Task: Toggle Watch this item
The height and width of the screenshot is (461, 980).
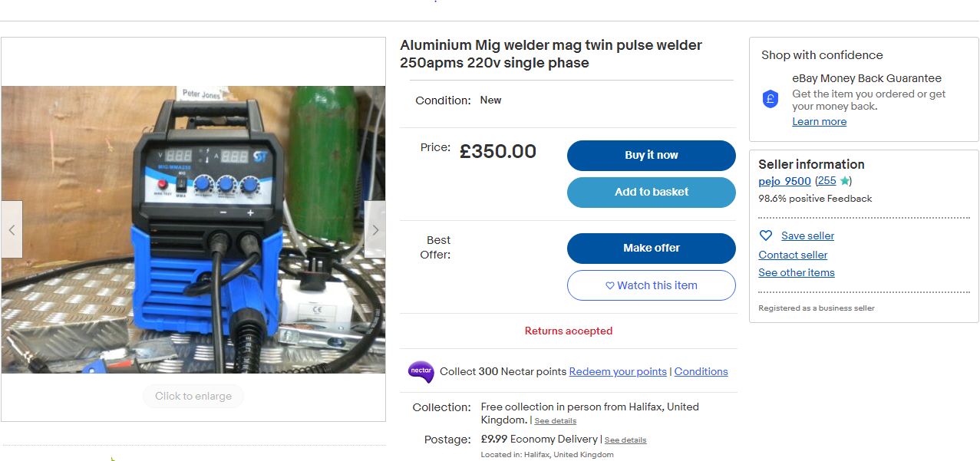Action: [x=651, y=285]
